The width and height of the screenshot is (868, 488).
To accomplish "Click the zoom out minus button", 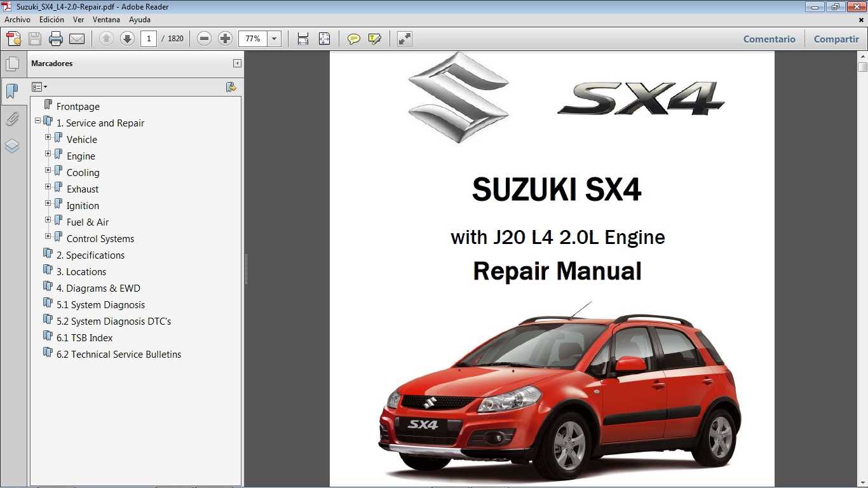I will 204,39.
